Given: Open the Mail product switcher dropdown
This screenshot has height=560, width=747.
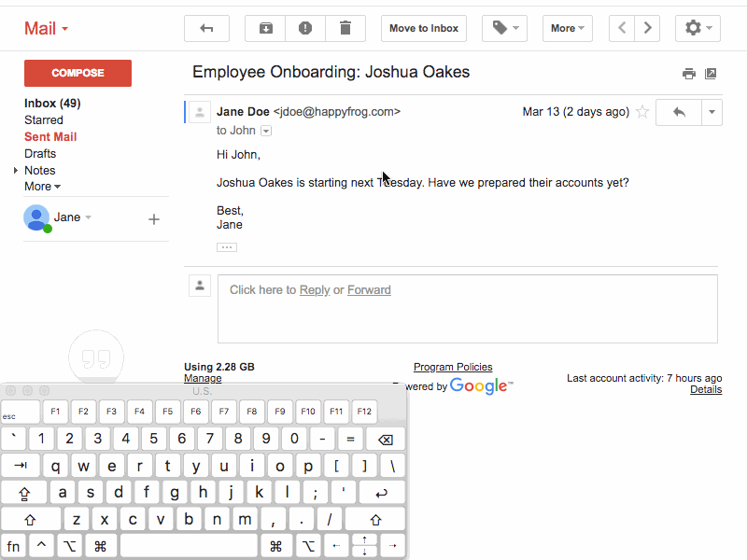Looking at the screenshot, I should point(46,29).
